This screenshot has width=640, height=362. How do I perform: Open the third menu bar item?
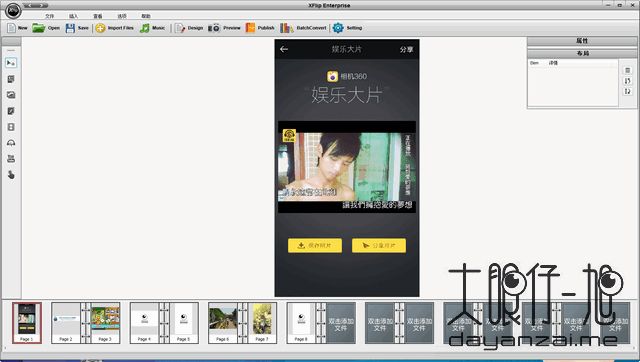[x=98, y=16]
